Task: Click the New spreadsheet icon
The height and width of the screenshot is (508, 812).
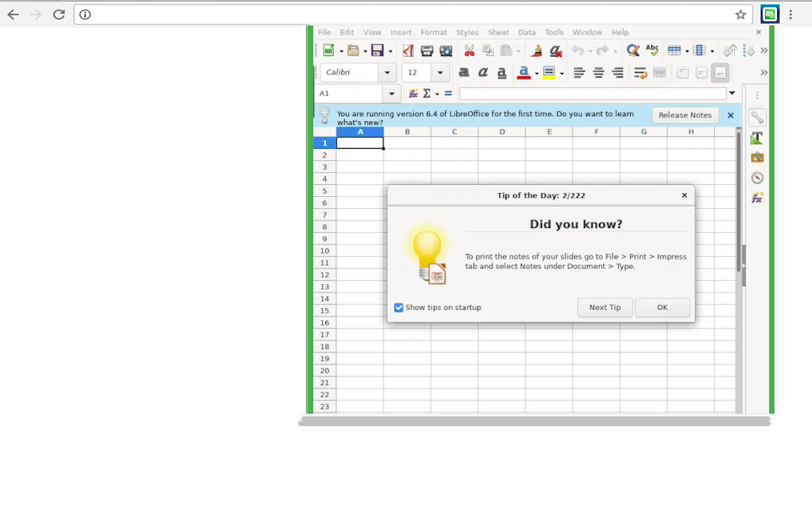Action: point(329,51)
